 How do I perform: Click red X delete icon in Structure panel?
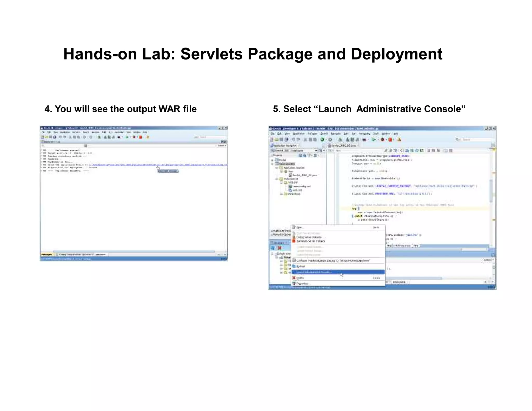[280, 248]
